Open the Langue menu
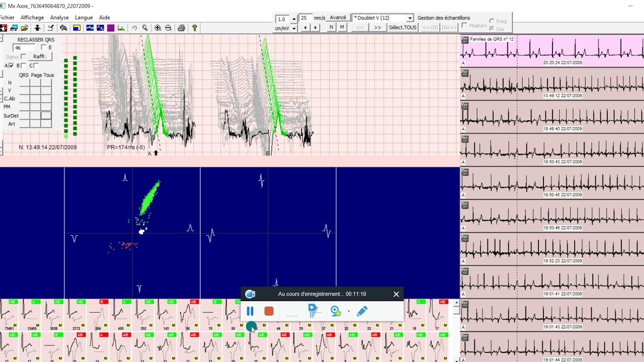The height and width of the screenshot is (362, 644). [84, 18]
